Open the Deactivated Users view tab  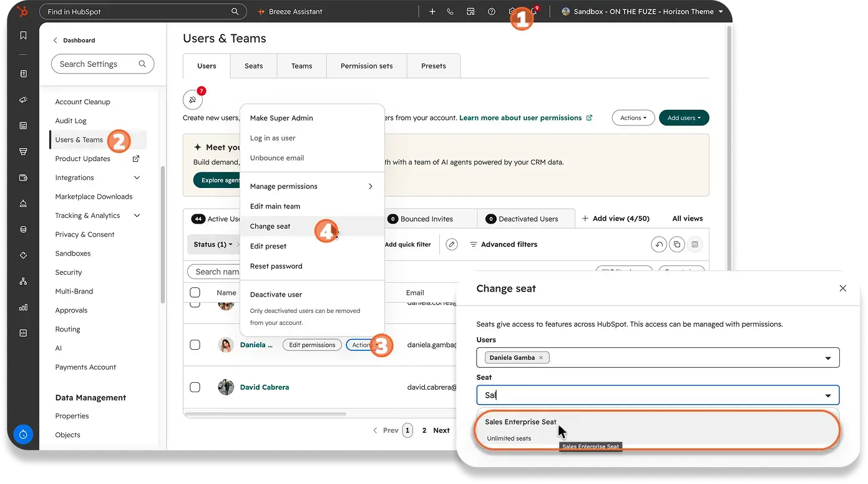[x=526, y=219]
